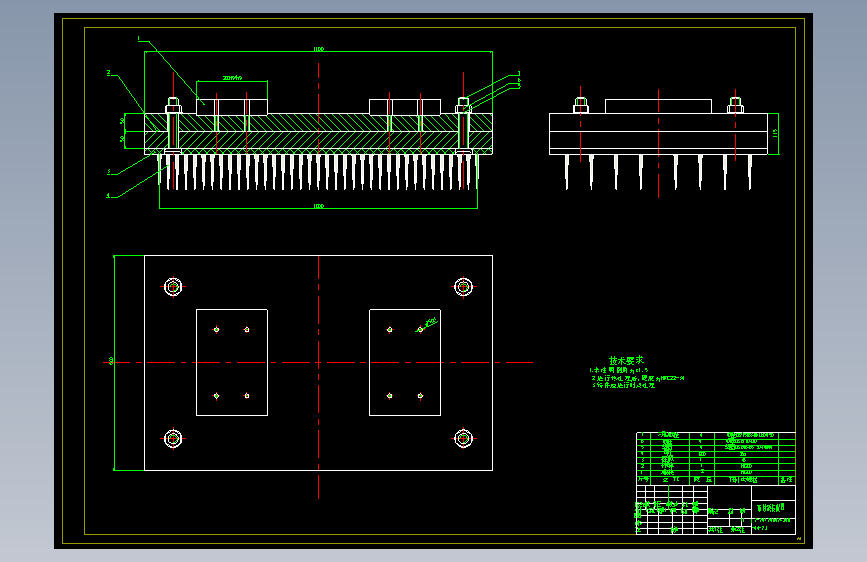Click hole diameter callout in right plan block
Screen dimensions: 867x562
click(432, 321)
